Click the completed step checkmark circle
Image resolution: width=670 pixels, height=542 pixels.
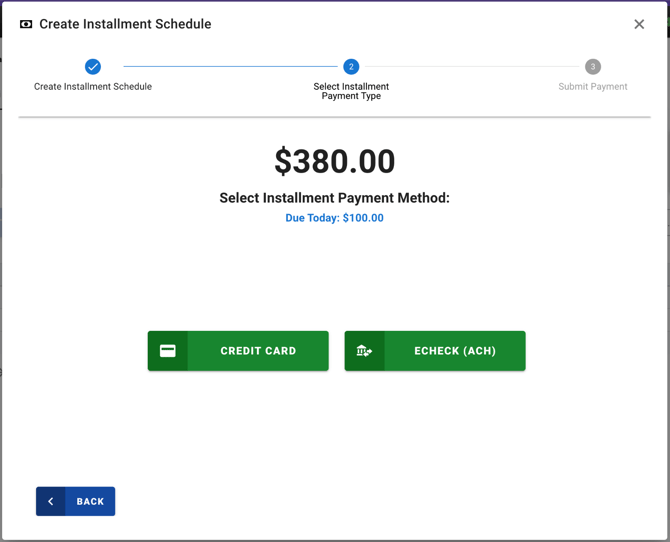[93, 67]
